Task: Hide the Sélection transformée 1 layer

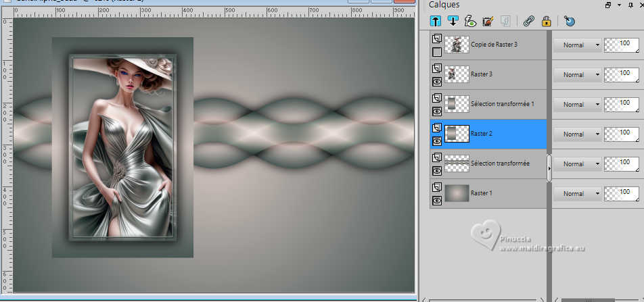Action: 437,111
